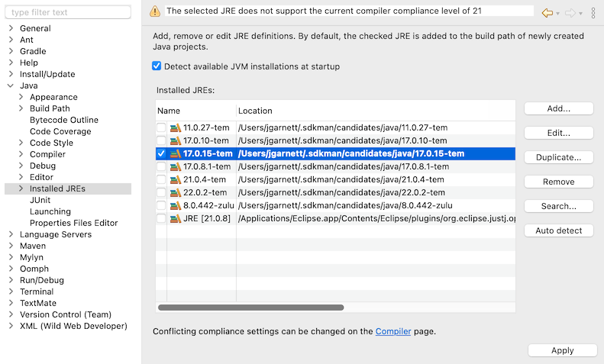Open the Bytecode Outline preferences page
Image resolution: width=604 pixels, height=364 pixels.
[x=63, y=120]
